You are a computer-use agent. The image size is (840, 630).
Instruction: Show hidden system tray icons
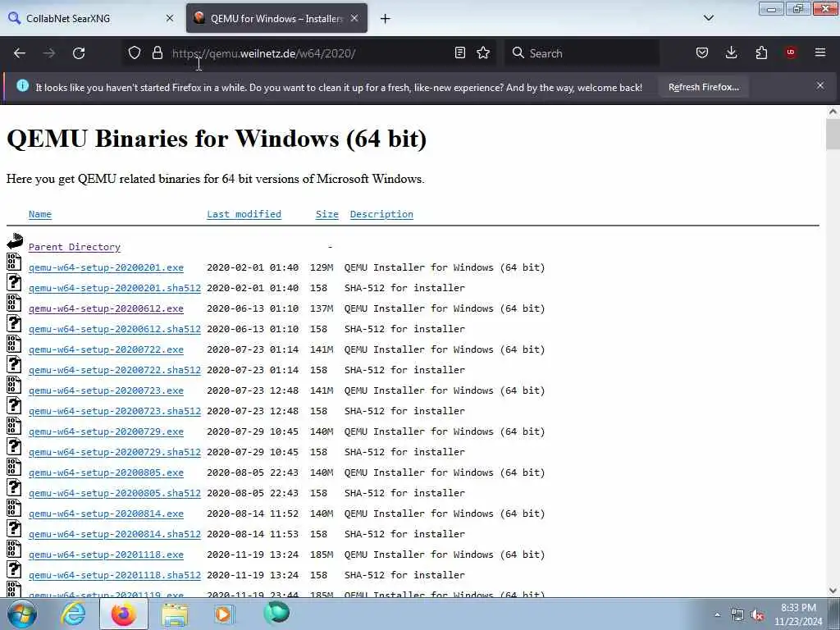(717, 614)
